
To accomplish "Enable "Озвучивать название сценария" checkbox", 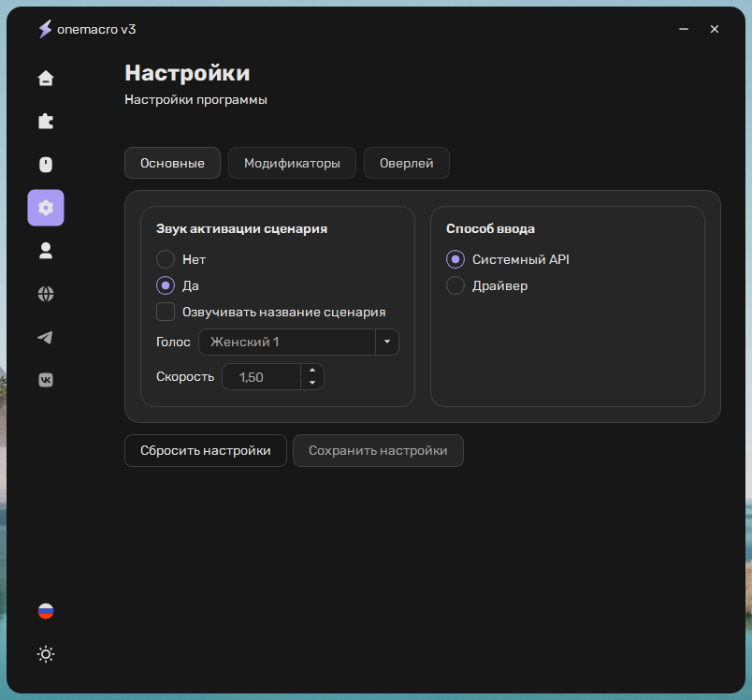I will pyautogui.click(x=166, y=312).
